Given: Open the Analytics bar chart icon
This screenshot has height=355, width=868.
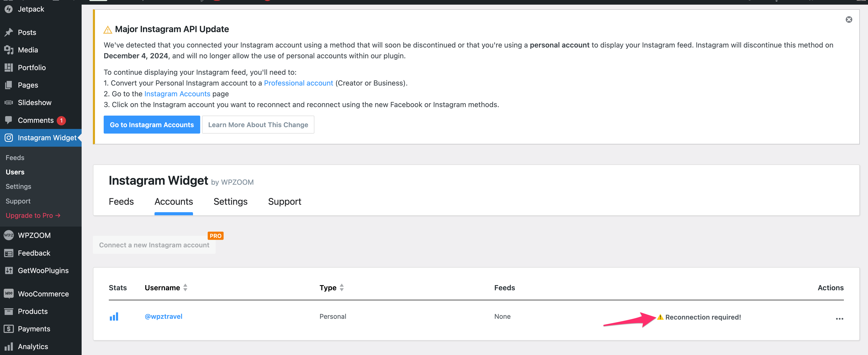Looking at the screenshot, I should pyautogui.click(x=9, y=346).
